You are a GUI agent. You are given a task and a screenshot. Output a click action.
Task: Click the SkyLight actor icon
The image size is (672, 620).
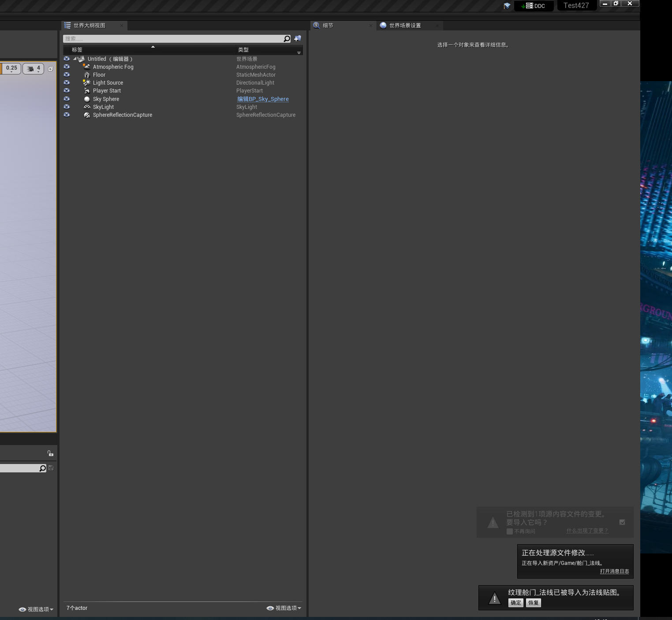tap(87, 107)
